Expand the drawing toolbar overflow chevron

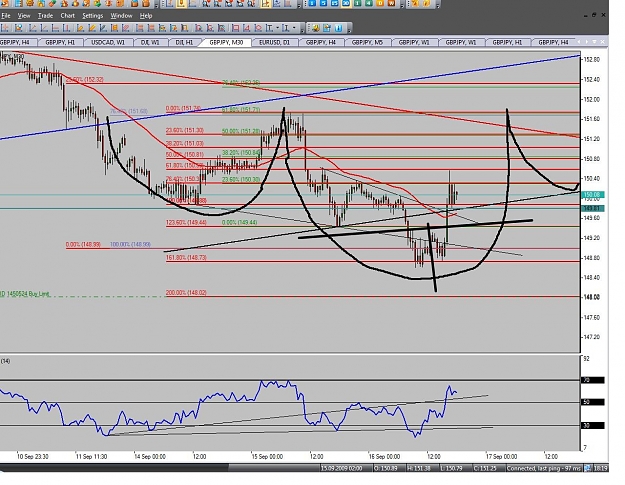tap(302, 29)
